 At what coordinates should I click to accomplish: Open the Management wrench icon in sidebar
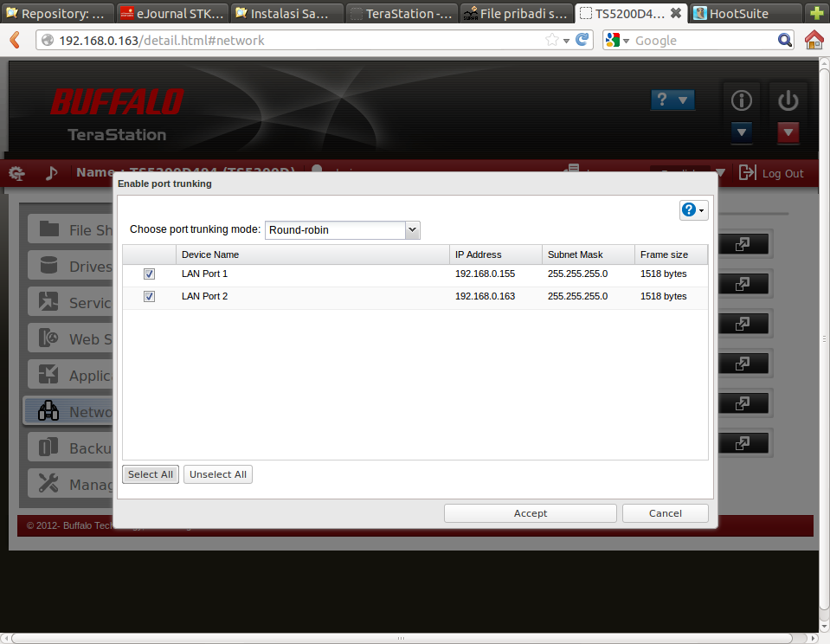(48, 483)
